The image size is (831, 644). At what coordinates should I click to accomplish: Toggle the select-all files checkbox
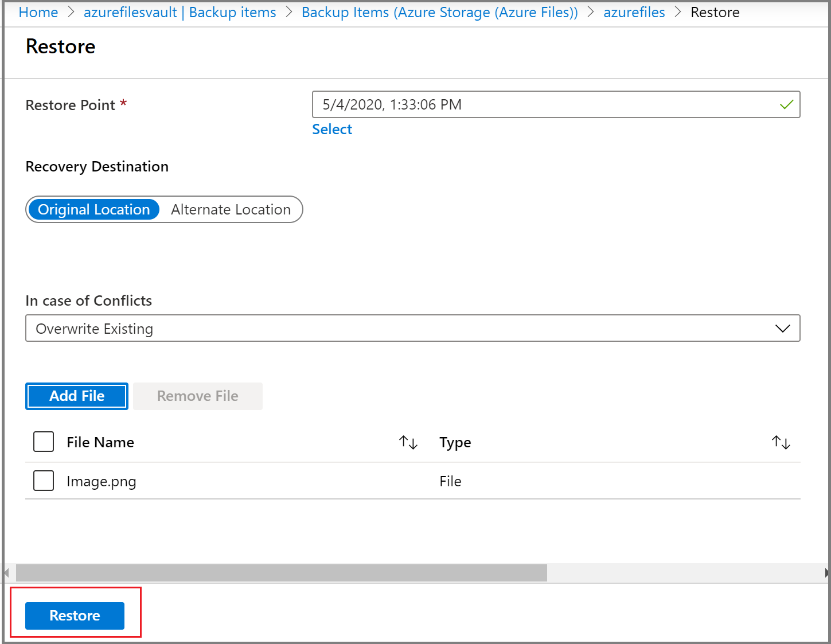coord(43,442)
